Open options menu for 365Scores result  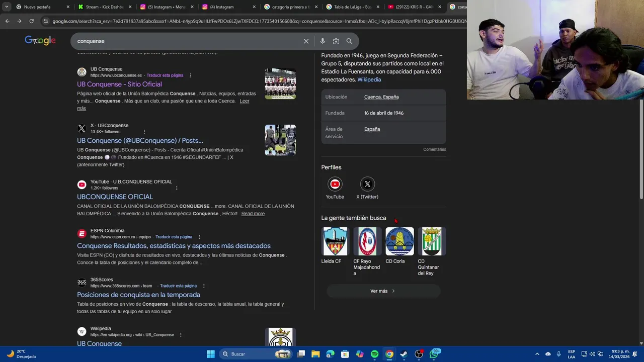pyautogui.click(x=204, y=286)
